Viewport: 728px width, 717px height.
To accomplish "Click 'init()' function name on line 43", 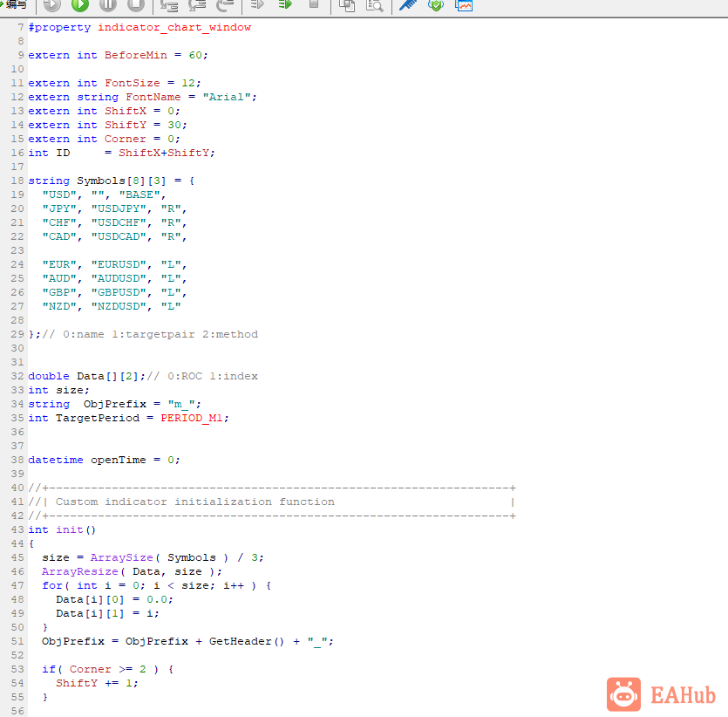I will tap(76, 529).
